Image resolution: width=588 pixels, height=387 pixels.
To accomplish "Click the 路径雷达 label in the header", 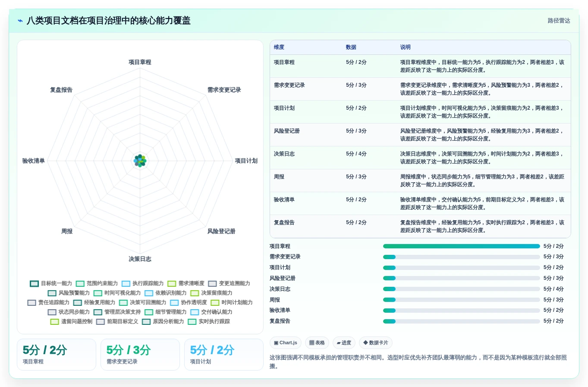I will pyautogui.click(x=559, y=21).
